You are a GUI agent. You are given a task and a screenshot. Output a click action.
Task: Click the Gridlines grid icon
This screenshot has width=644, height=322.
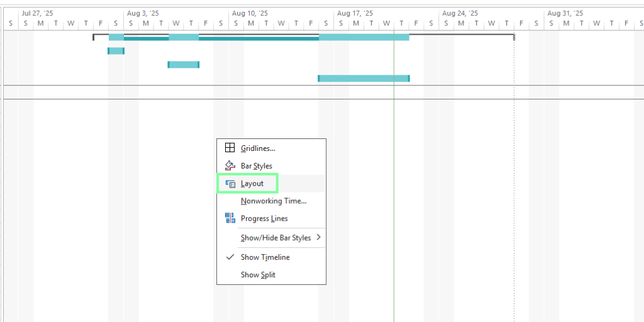pos(230,148)
